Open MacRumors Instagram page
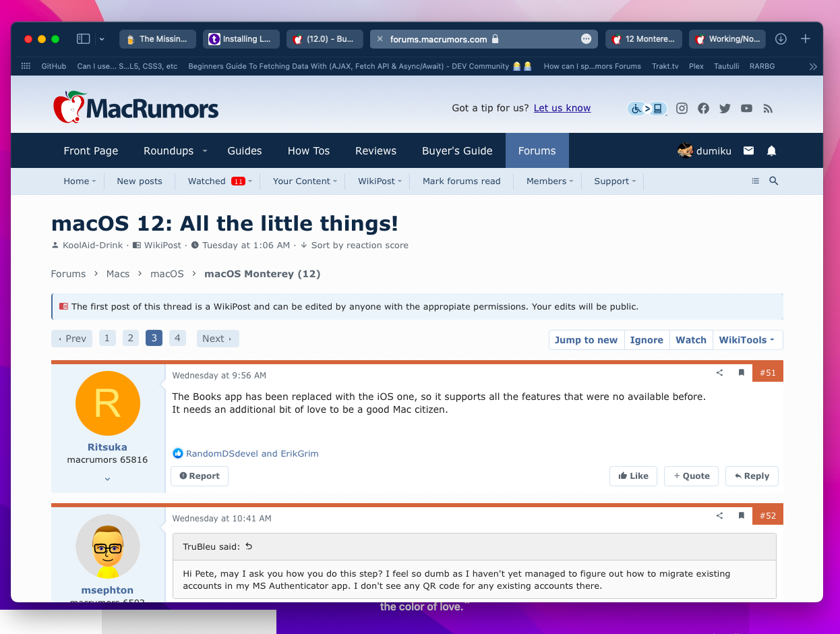Viewport: 840px width, 634px height. click(682, 108)
